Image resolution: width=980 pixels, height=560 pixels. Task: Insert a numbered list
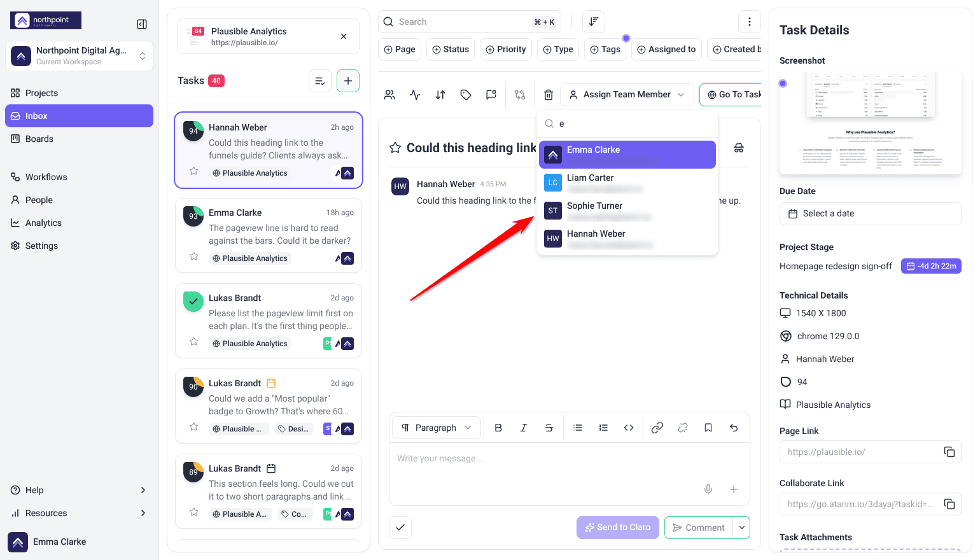(x=603, y=428)
